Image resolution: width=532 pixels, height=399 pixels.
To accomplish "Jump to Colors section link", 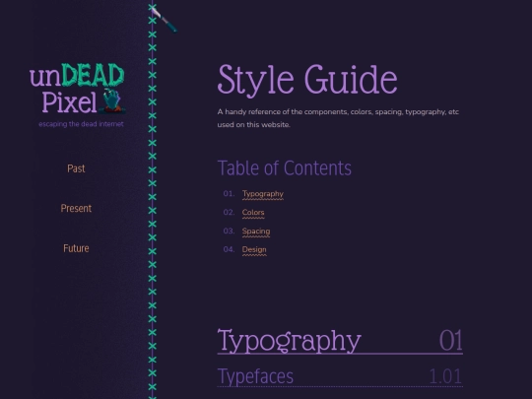I will pos(253,213).
